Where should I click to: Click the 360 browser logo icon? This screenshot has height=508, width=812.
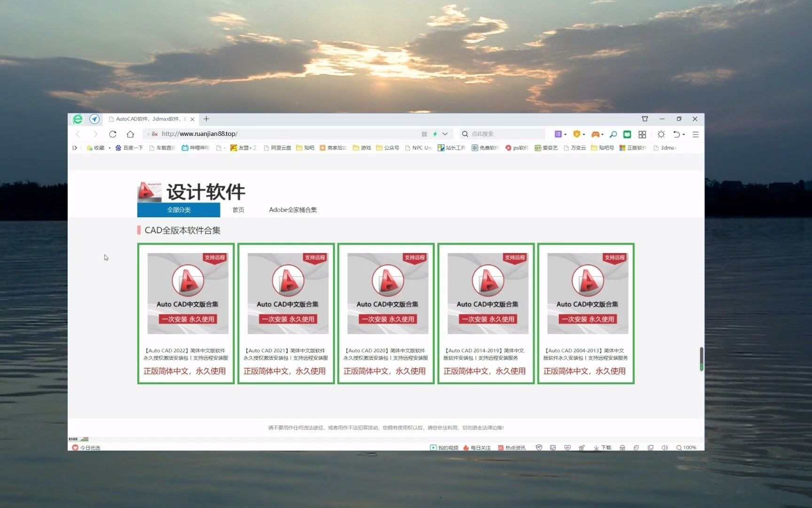[78, 119]
